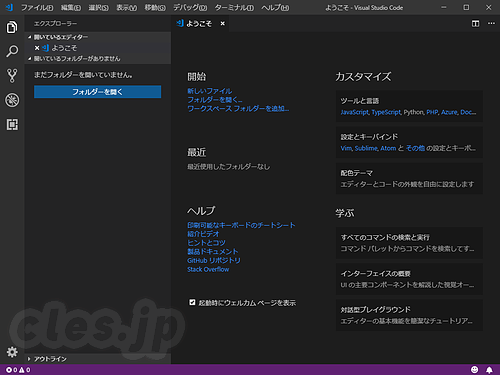Open 対話型プレイグラウンド card

pos(409,315)
